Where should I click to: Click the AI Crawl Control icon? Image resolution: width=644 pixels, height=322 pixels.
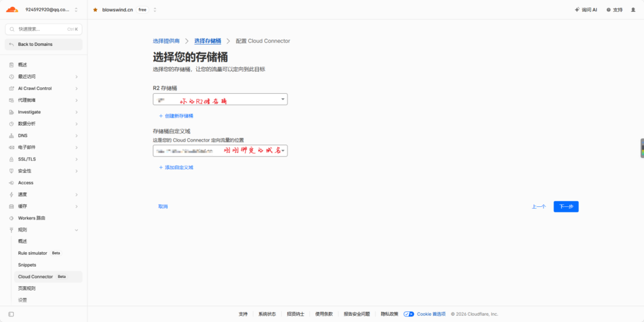(x=11, y=88)
